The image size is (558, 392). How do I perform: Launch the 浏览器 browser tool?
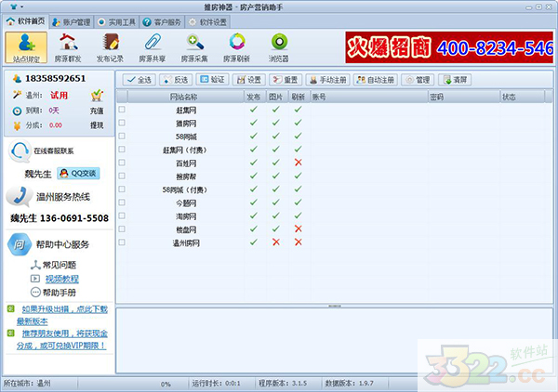pos(279,47)
